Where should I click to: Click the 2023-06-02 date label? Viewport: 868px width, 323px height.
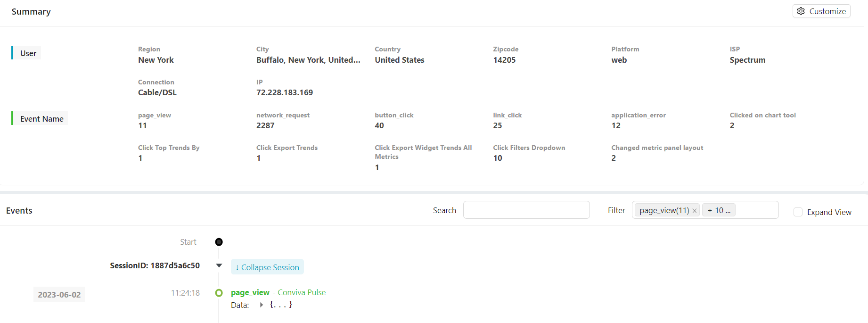59,295
